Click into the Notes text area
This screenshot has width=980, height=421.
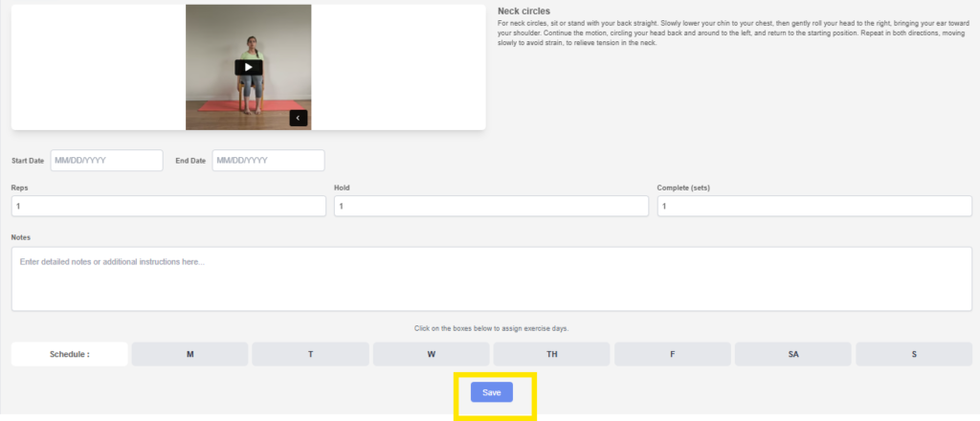click(x=490, y=278)
